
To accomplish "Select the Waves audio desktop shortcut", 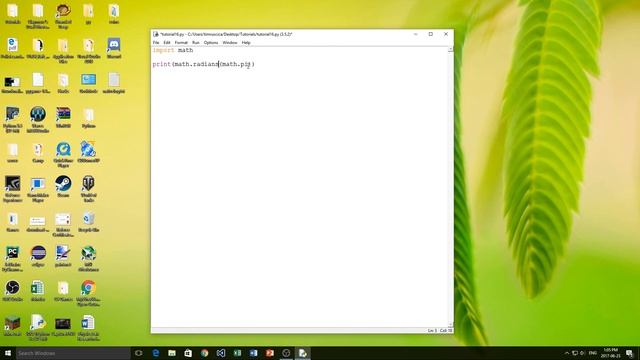I will click(x=38, y=119).
